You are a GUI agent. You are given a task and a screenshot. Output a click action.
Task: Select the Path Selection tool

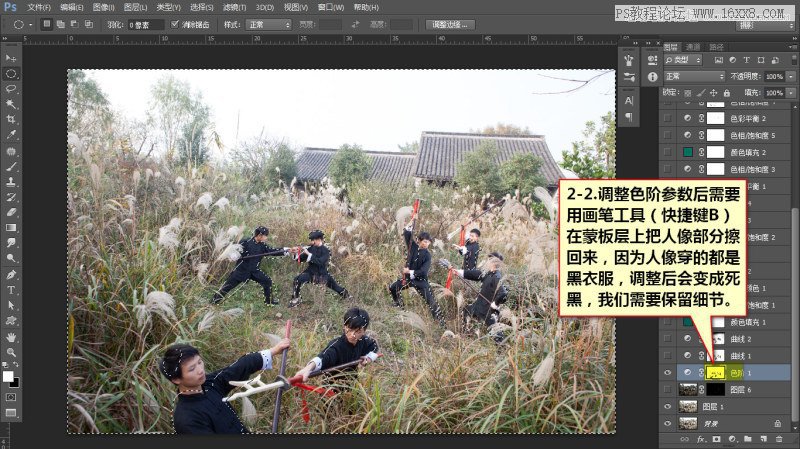[x=11, y=305]
